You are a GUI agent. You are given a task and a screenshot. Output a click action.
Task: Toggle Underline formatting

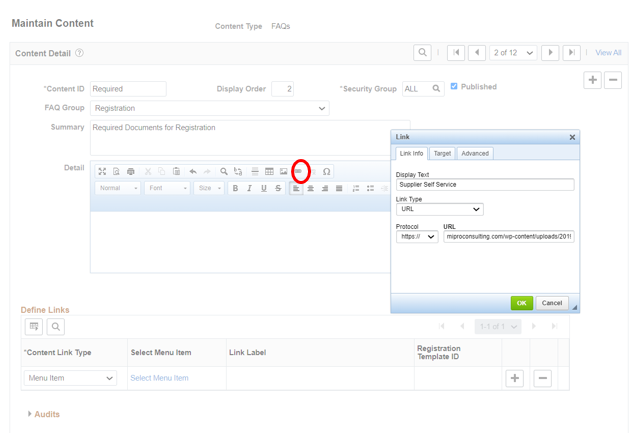[x=264, y=188]
